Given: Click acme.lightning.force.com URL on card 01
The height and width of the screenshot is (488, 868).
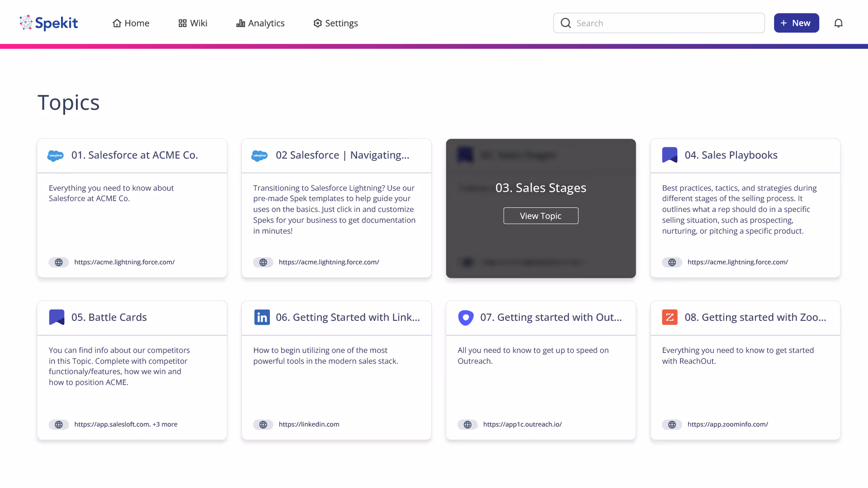Looking at the screenshot, I should (x=124, y=262).
